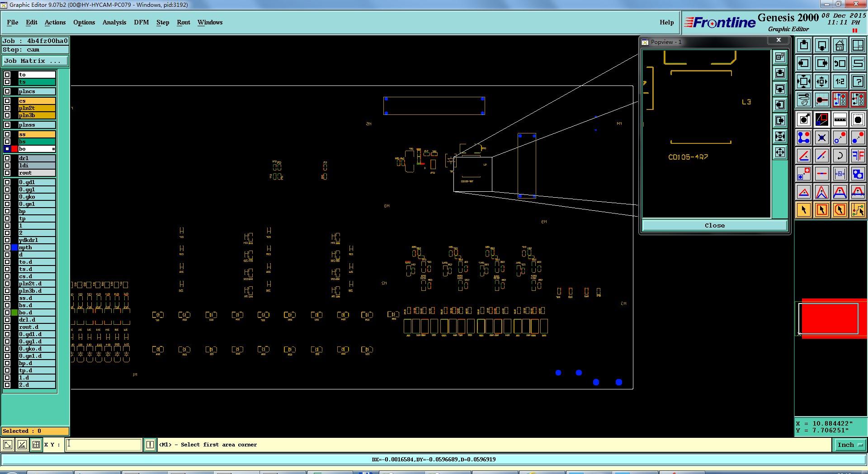Click the snap-to-pad crosshair icon
868x474 pixels.
point(822,99)
